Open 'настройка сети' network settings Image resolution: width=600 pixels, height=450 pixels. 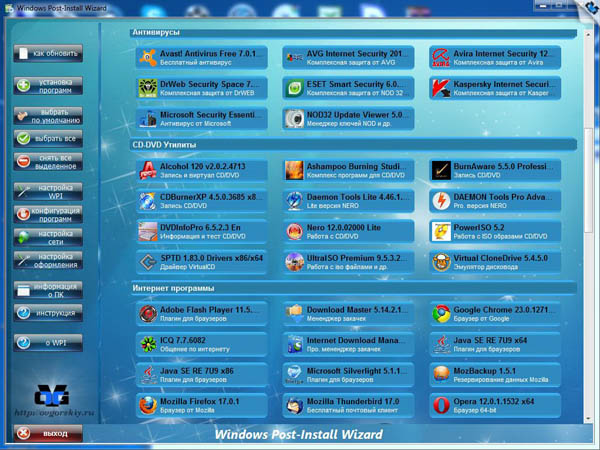48,238
